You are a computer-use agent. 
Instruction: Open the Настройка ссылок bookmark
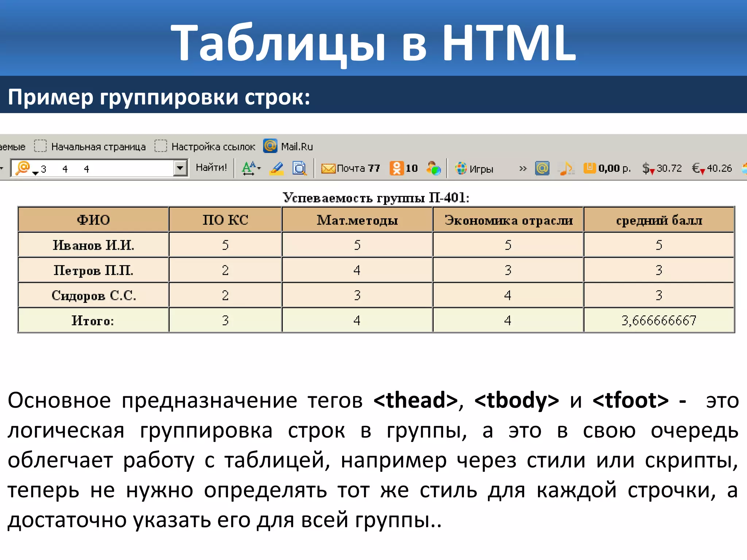(x=205, y=147)
